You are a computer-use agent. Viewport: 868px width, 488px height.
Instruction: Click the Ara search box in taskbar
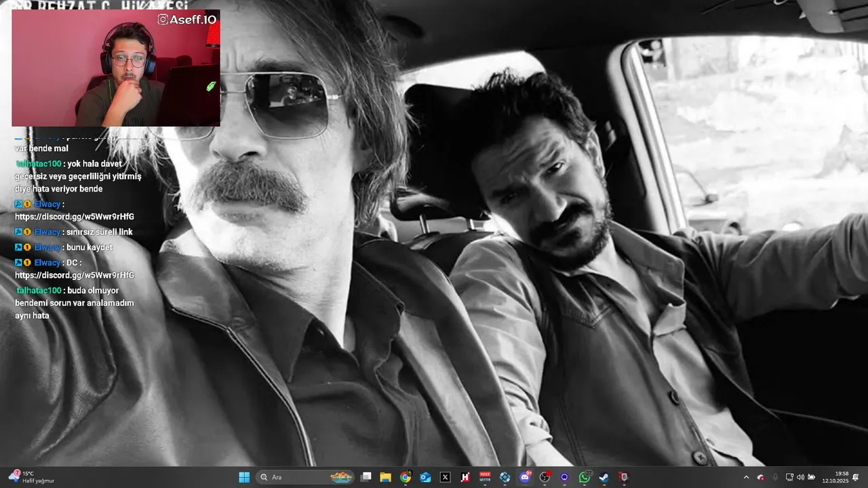click(x=306, y=477)
